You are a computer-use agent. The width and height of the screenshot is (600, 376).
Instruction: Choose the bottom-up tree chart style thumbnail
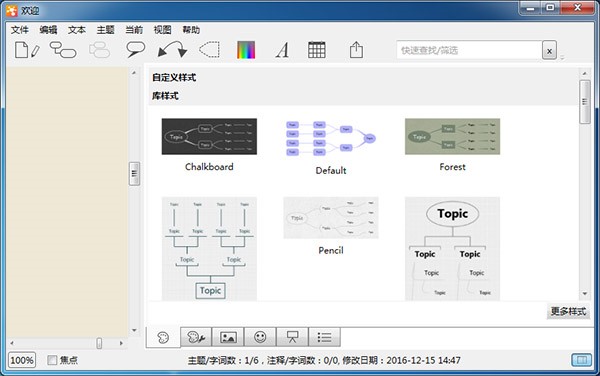[209, 249]
